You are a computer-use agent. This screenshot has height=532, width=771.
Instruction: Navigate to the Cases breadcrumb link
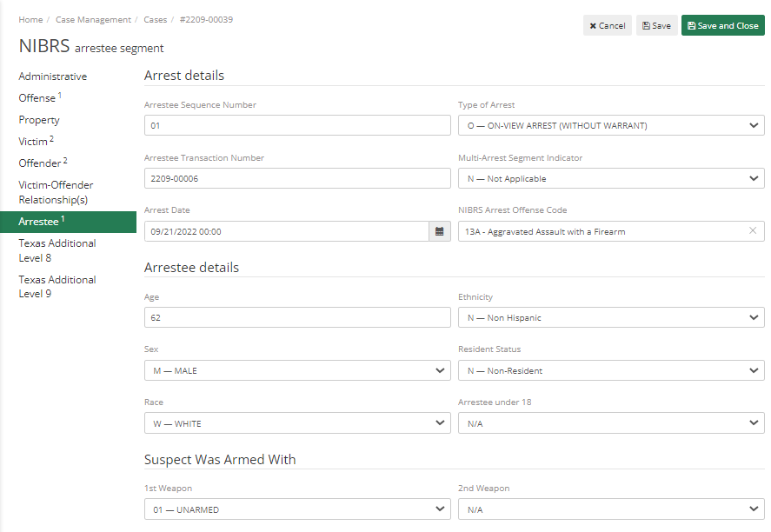point(155,19)
